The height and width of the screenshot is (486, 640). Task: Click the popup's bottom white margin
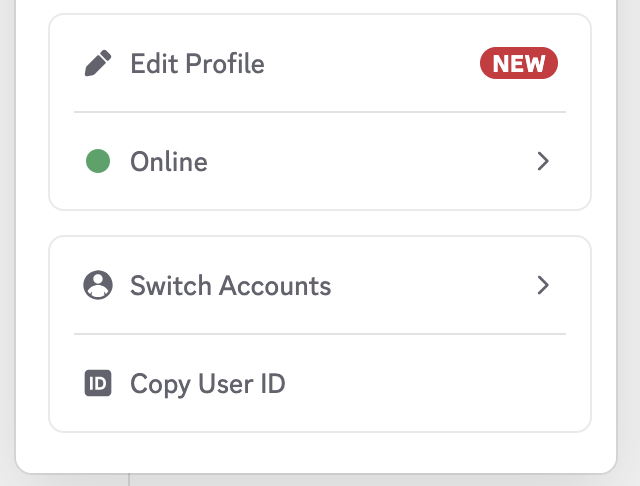click(320, 453)
